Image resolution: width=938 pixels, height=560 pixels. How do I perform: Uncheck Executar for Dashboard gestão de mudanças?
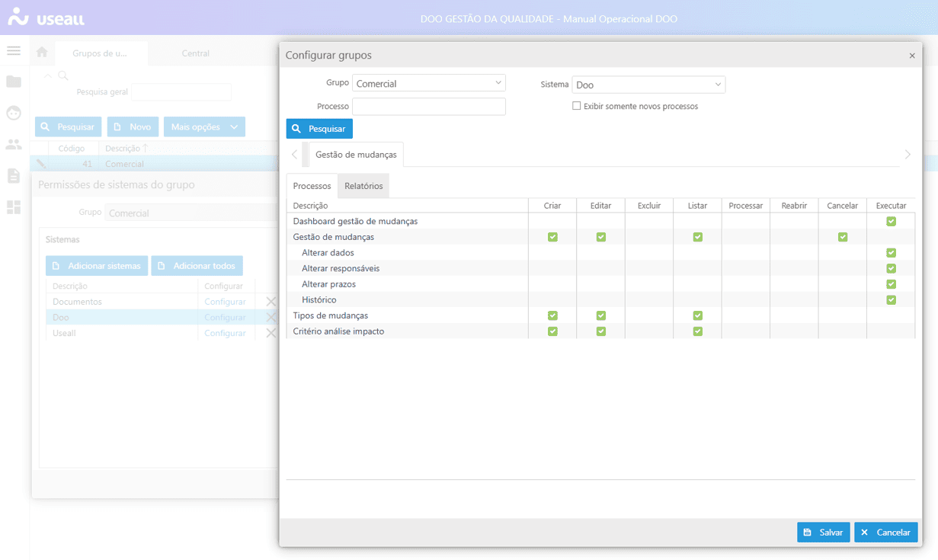(x=891, y=222)
